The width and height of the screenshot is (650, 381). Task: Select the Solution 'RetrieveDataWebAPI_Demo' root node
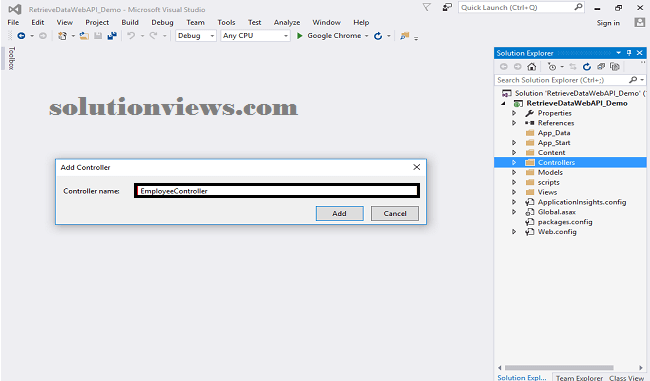pos(574,93)
